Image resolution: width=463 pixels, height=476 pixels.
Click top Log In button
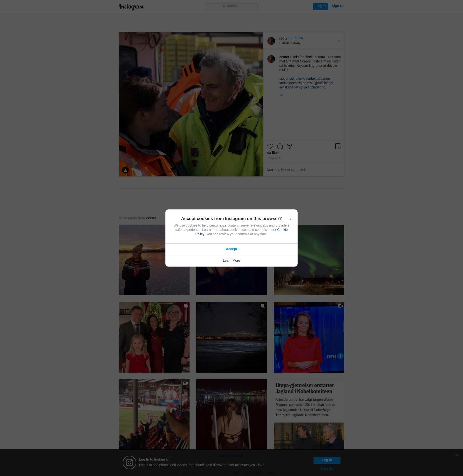tap(320, 6)
